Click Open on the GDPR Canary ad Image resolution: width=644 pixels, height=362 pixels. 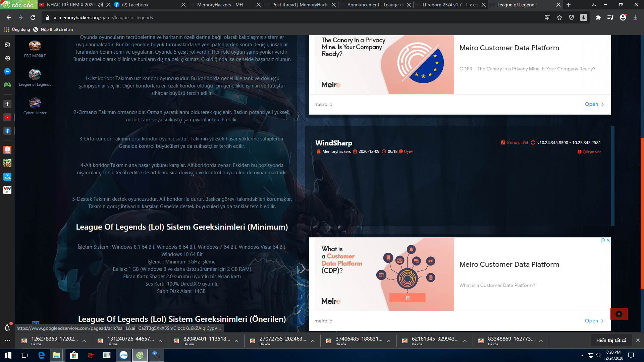(x=594, y=104)
